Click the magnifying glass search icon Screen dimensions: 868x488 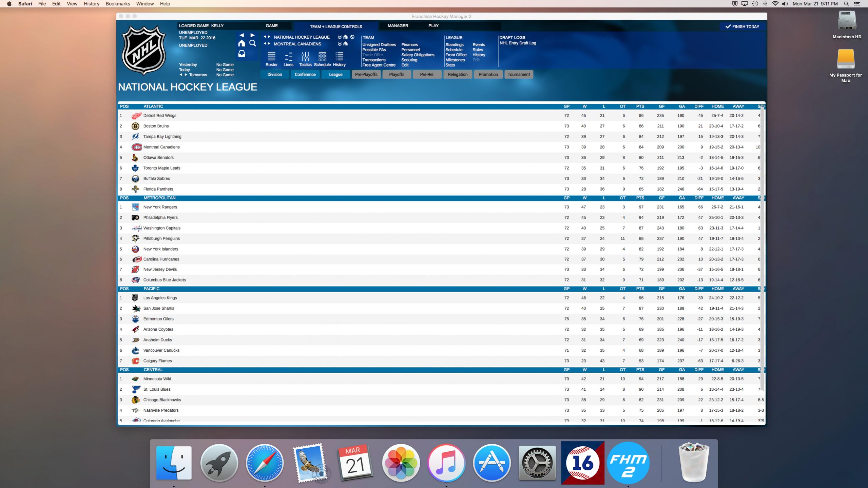252,43
